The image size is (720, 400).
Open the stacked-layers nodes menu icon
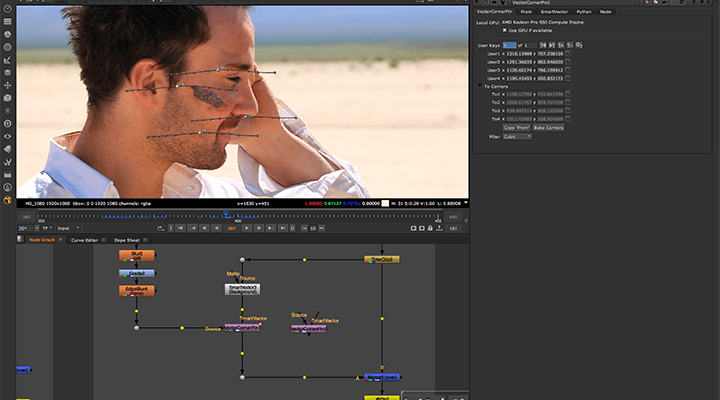click(x=7, y=73)
